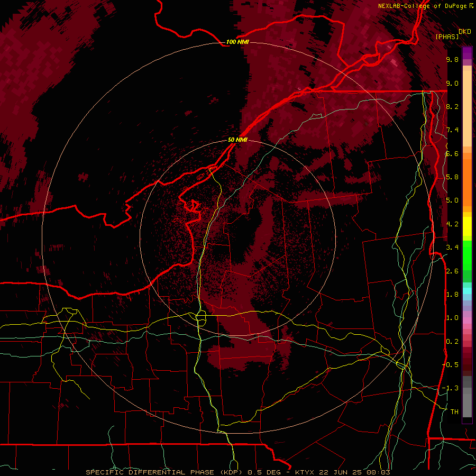Click the TH threshold label on the scale
Screen dimensions: 476x476
point(454,412)
